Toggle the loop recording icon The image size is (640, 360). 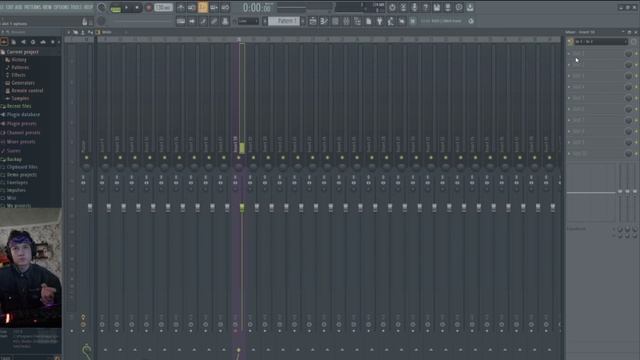click(x=225, y=8)
